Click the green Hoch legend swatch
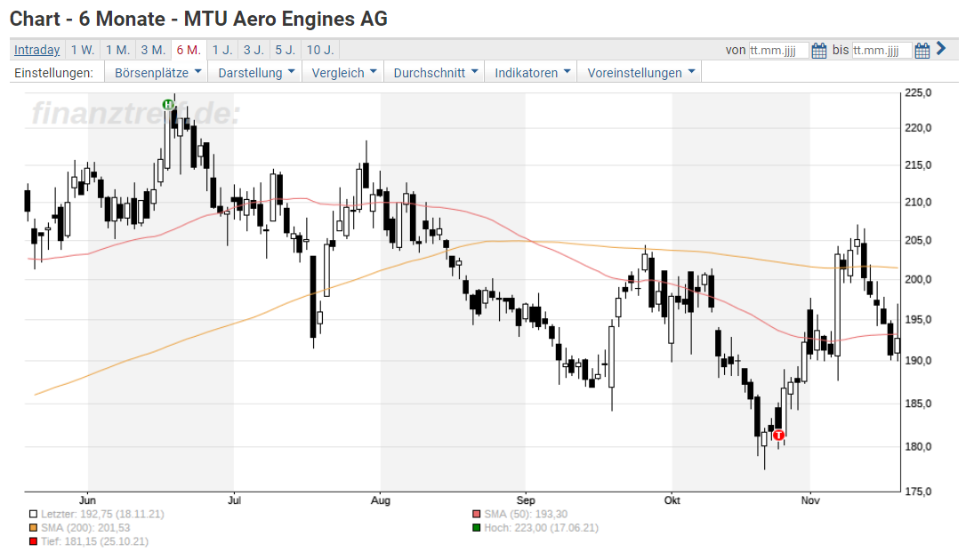 point(476,528)
